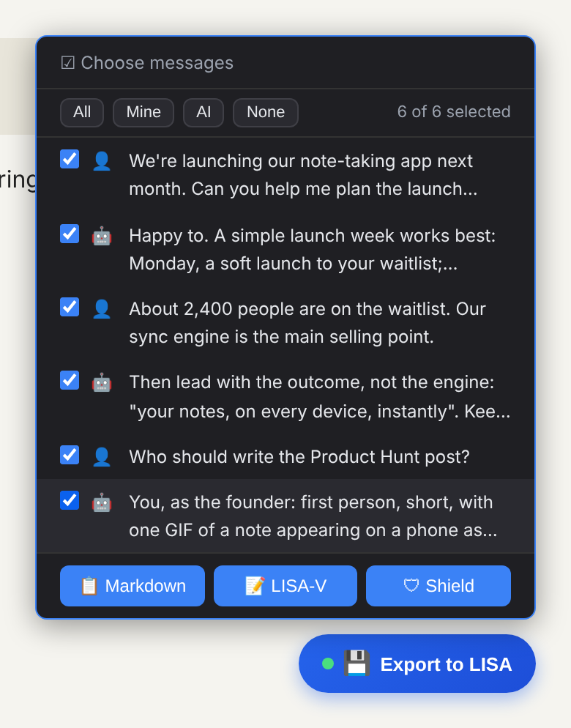Image resolution: width=571 pixels, height=728 pixels.
Task: Click the shield icon on Shield button
Action: click(x=411, y=586)
